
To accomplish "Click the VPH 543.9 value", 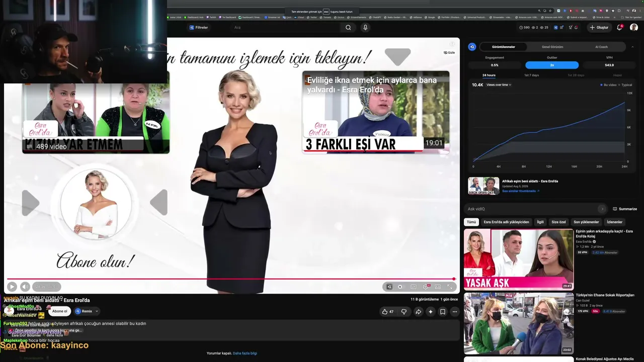I will (x=609, y=65).
